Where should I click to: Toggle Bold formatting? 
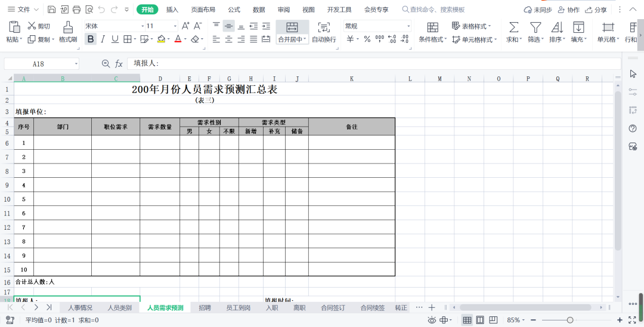[x=91, y=39]
